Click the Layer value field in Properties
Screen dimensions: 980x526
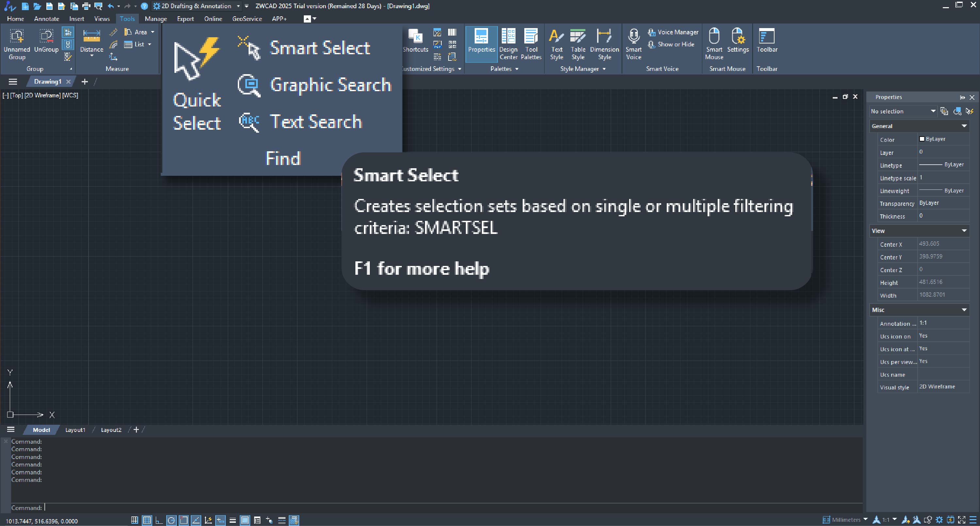click(x=943, y=152)
